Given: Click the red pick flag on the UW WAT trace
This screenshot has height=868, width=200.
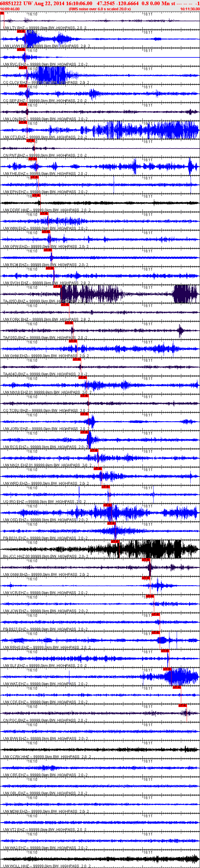Looking at the screenshot, I should pos(167,669).
